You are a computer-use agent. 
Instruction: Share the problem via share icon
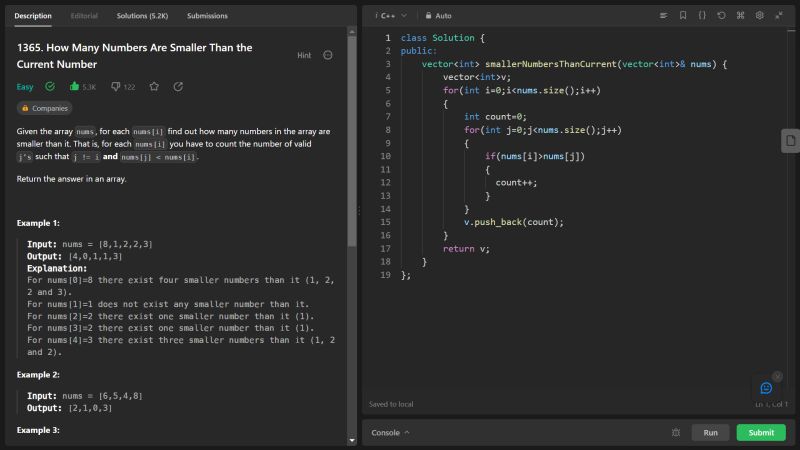(178, 87)
